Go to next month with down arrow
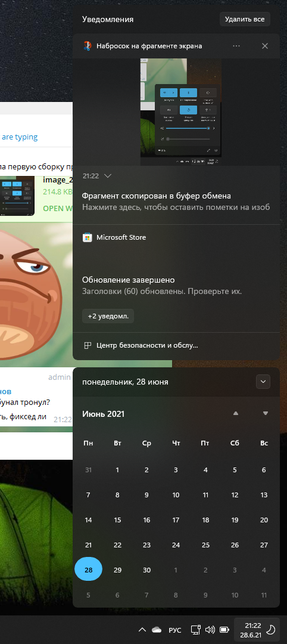The image size is (287, 644). tap(266, 414)
